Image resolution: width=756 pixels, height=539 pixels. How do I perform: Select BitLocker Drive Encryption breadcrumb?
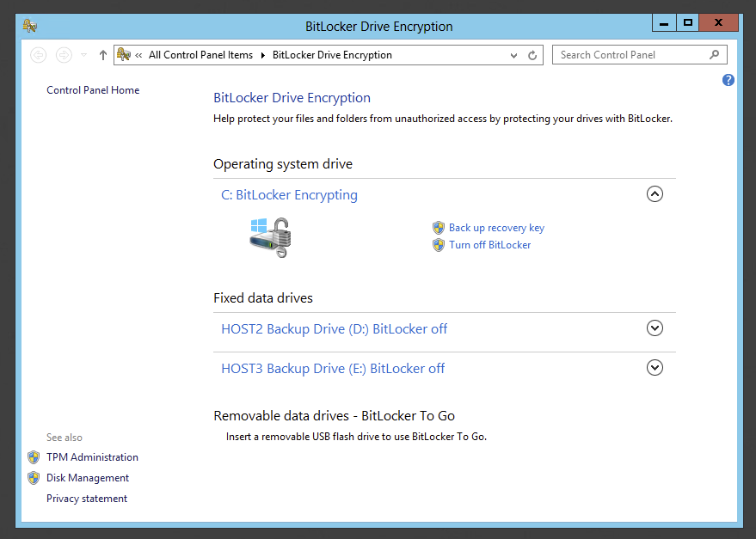332,55
